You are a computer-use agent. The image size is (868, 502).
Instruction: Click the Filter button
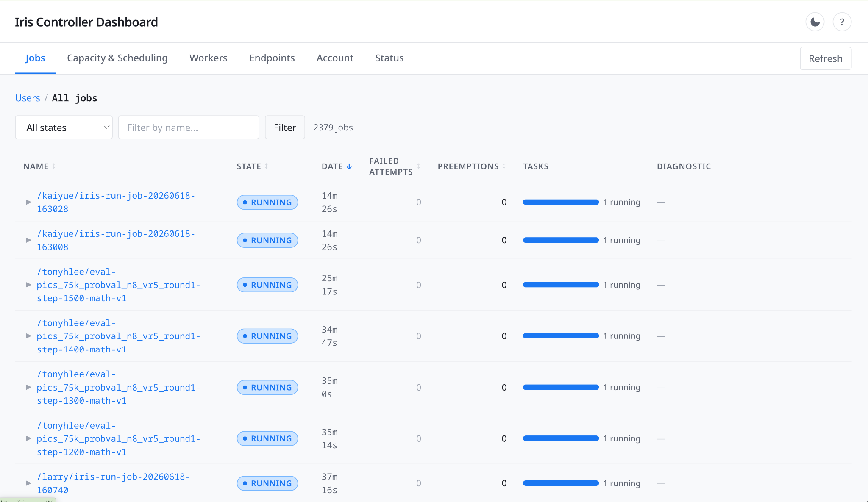285,128
